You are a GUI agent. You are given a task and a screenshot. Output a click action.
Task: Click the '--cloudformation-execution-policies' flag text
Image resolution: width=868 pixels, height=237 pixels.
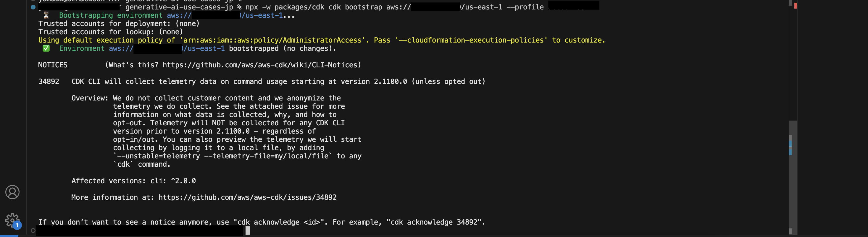click(471, 40)
